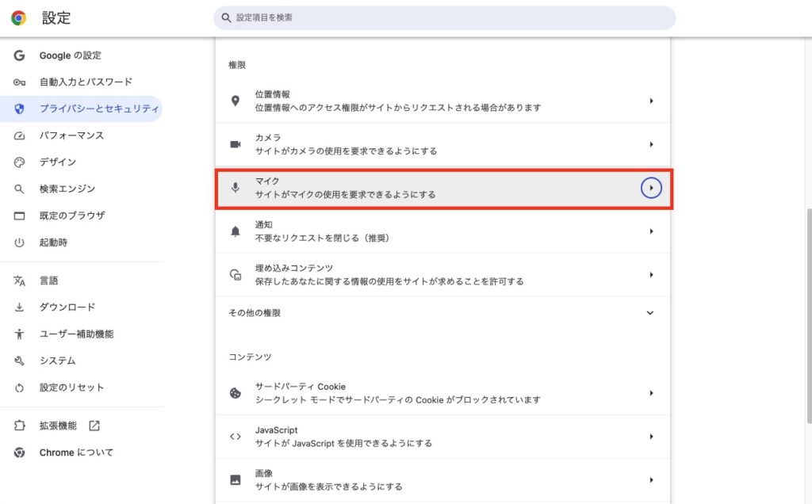Click the cookie icon for サードパーティ Cookie
This screenshot has height=504, width=812.
(235, 393)
